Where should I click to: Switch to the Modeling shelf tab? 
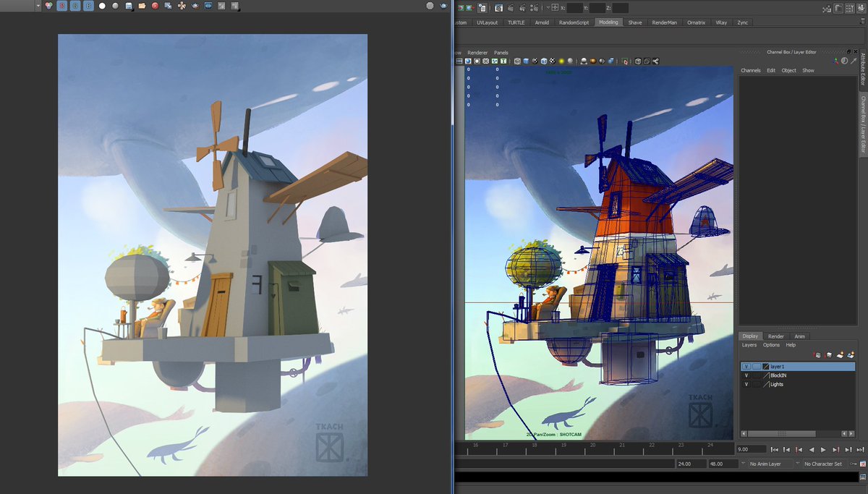click(608, 22)
